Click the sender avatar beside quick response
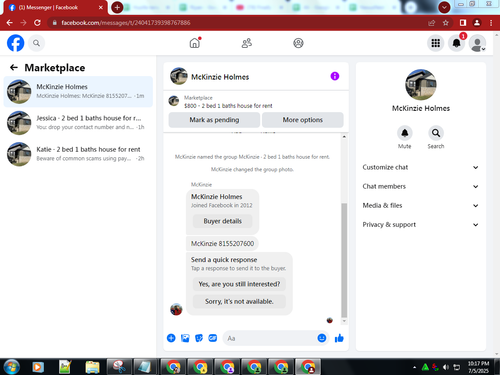The image size is (500, 375). [176, 309]
